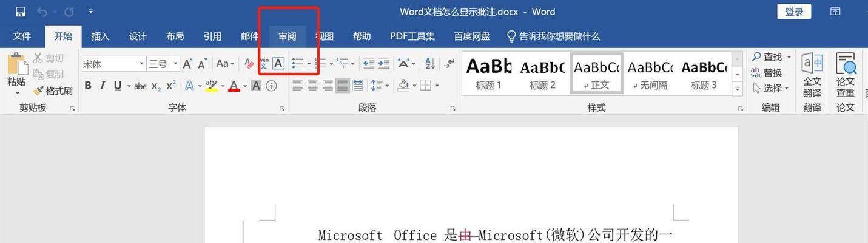Open the 字体 dialog launcher
Image resolution: width=868 pixels, height=243 pixels.
coord(282,108)
